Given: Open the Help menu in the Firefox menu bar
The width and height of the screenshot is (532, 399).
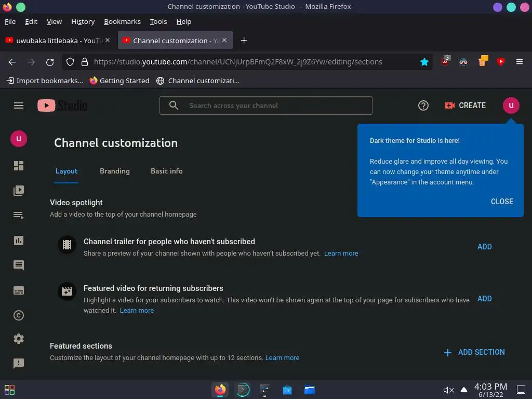Looking at the screenshot, I should point(184,22).
